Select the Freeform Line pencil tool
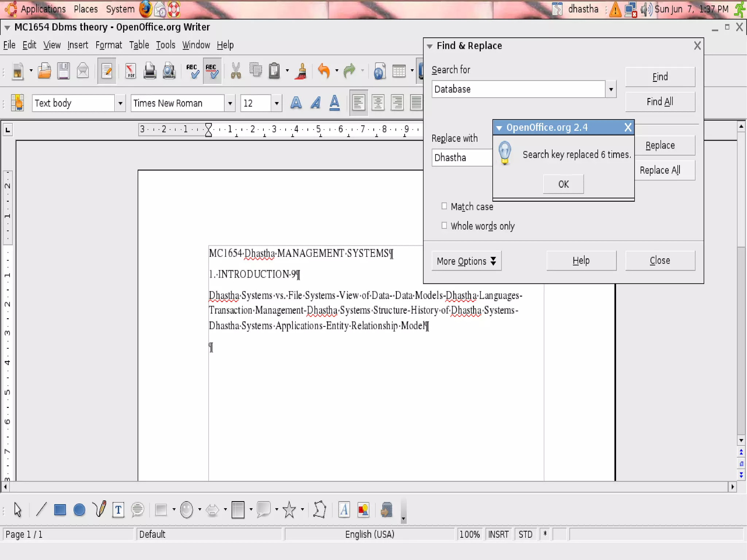 (x=99, y=510)
